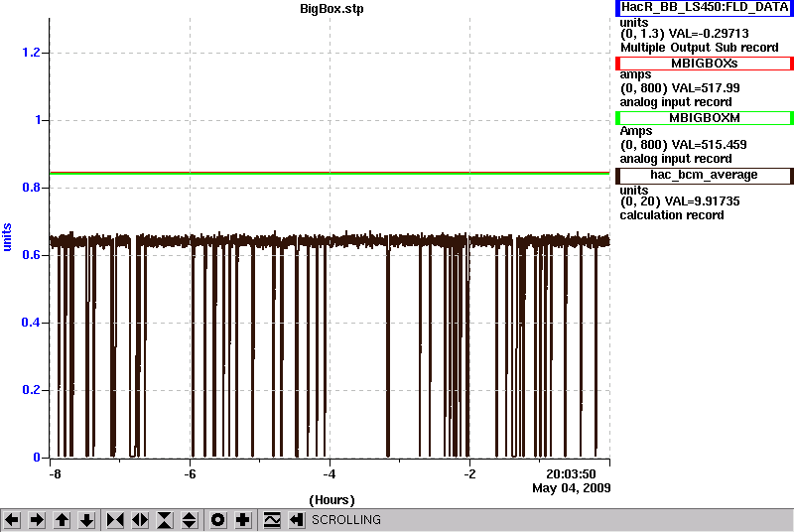Click the graph curve toolbar button
Viewport: 794px width, 532px height.
pos(272,520)
